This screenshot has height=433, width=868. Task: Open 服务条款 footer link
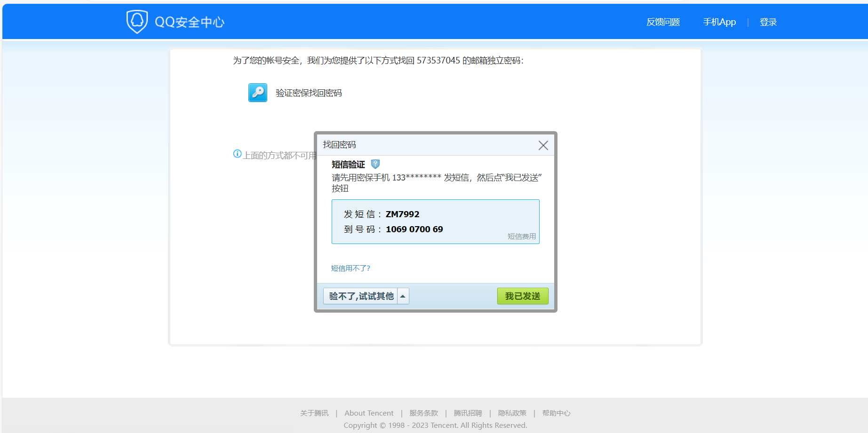coord(423,413)
